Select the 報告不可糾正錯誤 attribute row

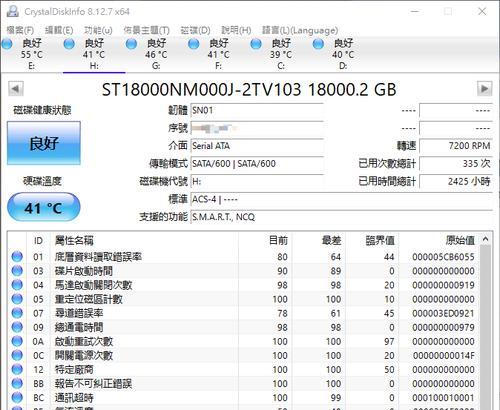click(244, 384)
